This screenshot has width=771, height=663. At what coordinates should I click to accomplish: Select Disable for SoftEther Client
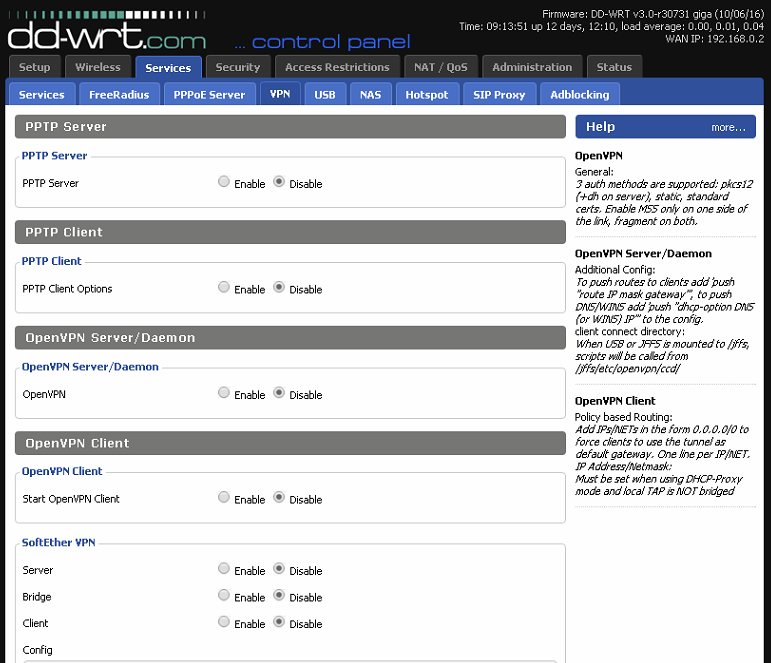pyautogui.click(x=279, y=622)
